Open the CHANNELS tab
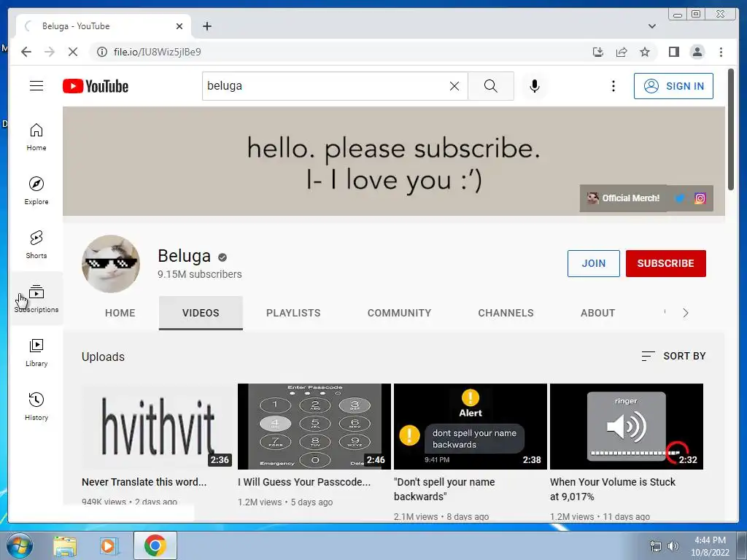Screen dimensions: 747x560 point(506,313)
